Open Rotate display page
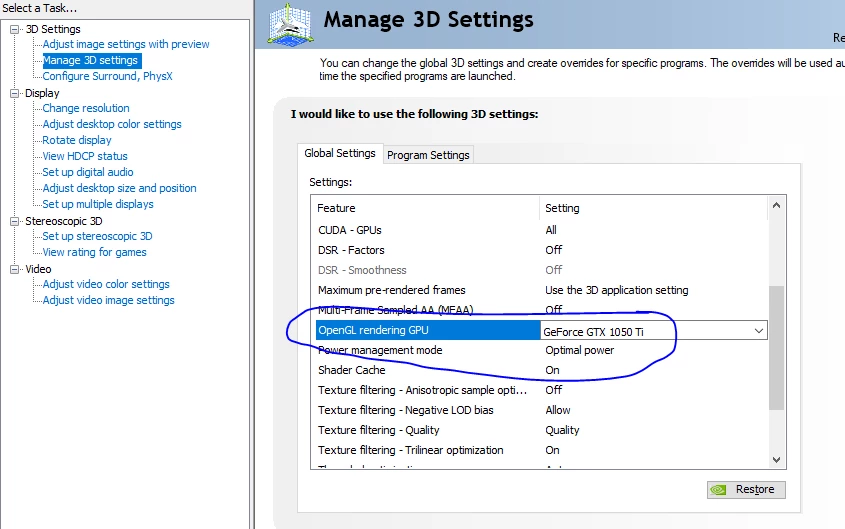Screen dimensions: 845x529 [x=77, y=140]
